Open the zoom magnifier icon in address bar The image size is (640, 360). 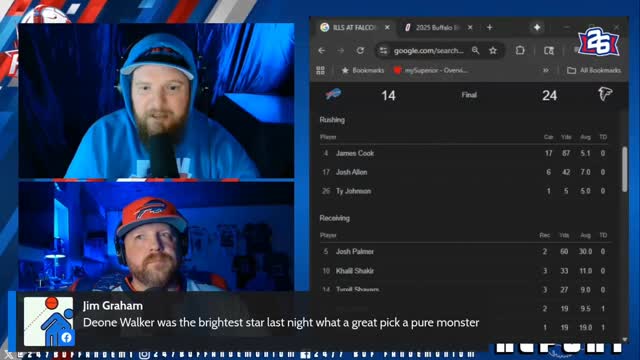pyautogui.click(x=476, y=51)
